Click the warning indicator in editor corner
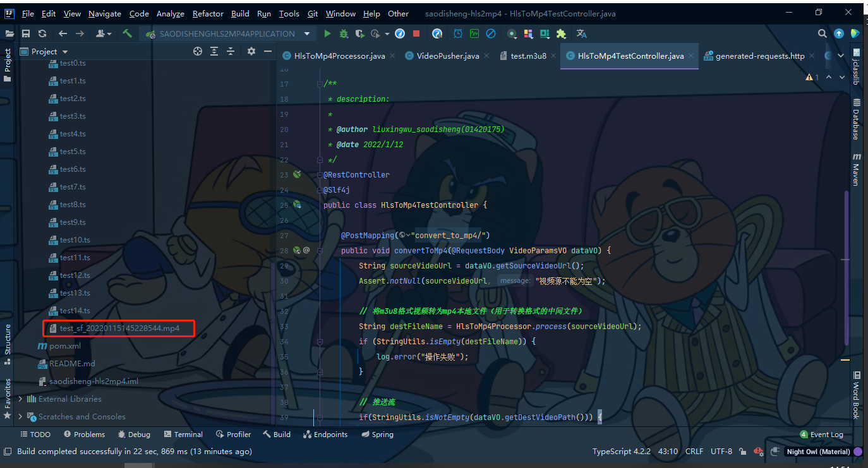The image size is (868, 468). pos(812,77)
